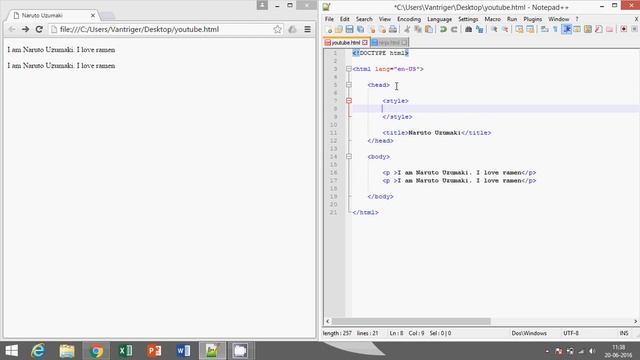The height and width of the screenshot is (360, 640).
Task: Undo the last edit with green arrow
Action: pos(443,29)
